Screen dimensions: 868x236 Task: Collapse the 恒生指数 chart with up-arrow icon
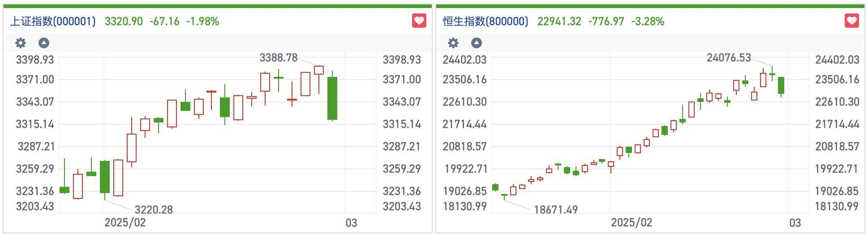coord(477,43)
